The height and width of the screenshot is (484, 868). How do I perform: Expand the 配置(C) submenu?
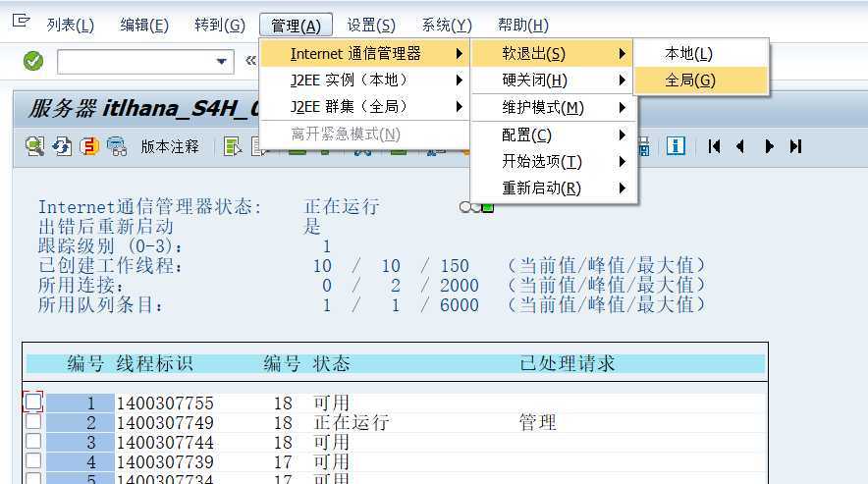pos(552,134)
